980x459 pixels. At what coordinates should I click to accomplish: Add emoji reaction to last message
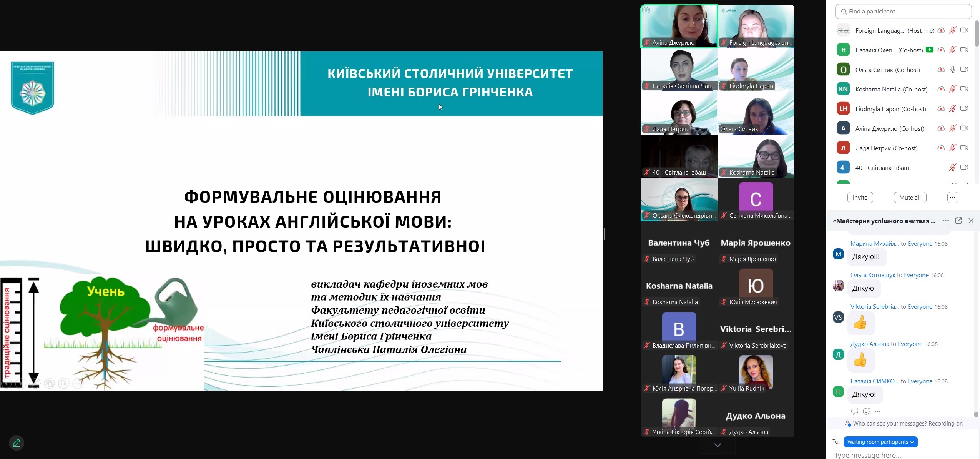pyautogui.click(x=866, y=411)
